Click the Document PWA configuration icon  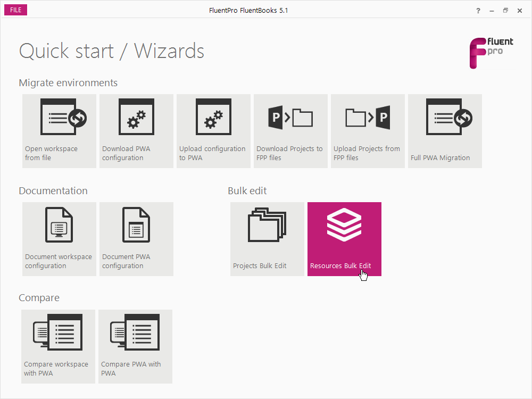pos(136,225)
